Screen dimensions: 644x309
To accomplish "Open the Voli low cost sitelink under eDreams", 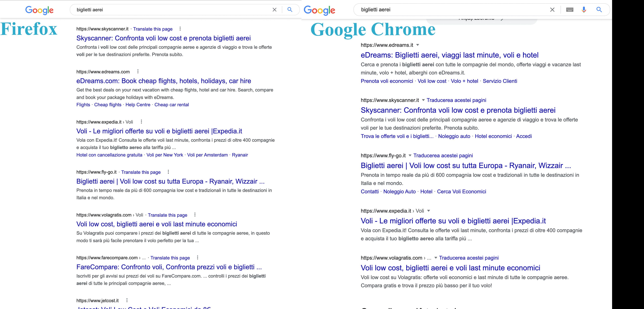I will click(432, 81).
